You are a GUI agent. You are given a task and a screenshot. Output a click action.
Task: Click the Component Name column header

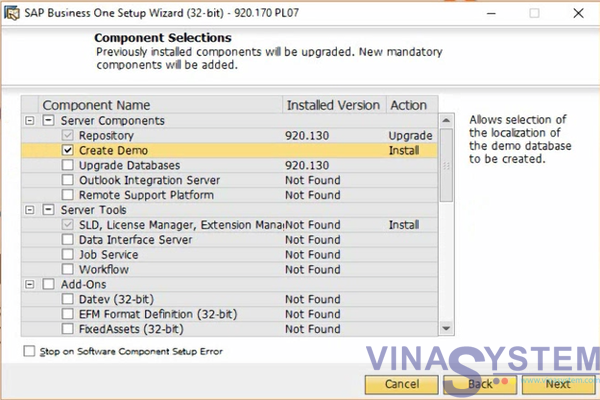pos(160,105)
